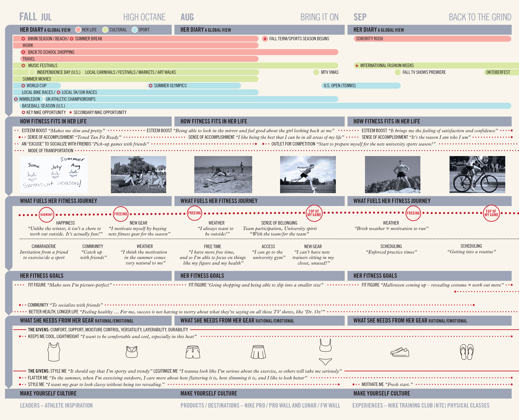Click key opportunity icon beside WORLD CUP
519x420 pixels.
click(x=23, y=86)
